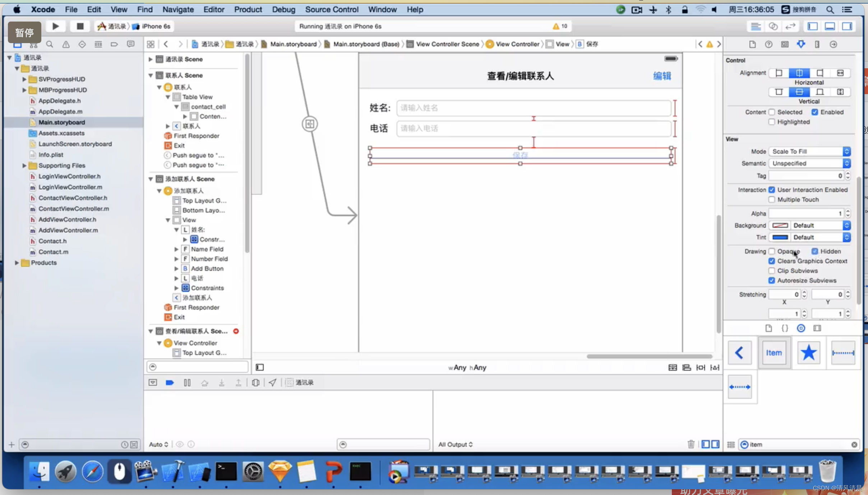Toggle User Interaction Enabled checkbox
868x495 pixels.
[772, 190]
